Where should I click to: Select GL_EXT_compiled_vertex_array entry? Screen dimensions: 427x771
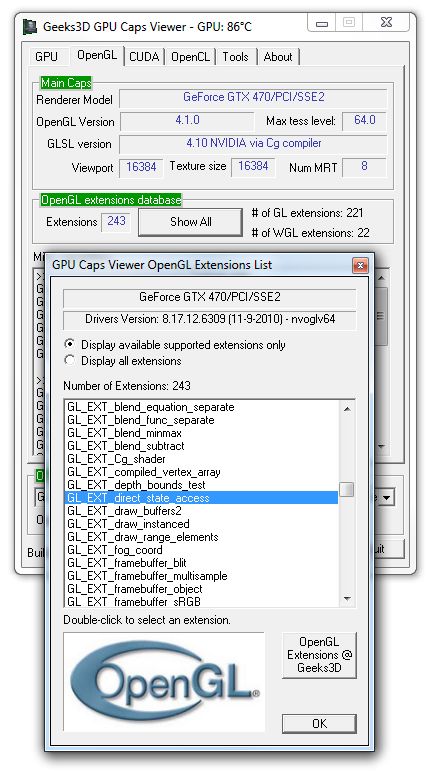click(202, 472)
